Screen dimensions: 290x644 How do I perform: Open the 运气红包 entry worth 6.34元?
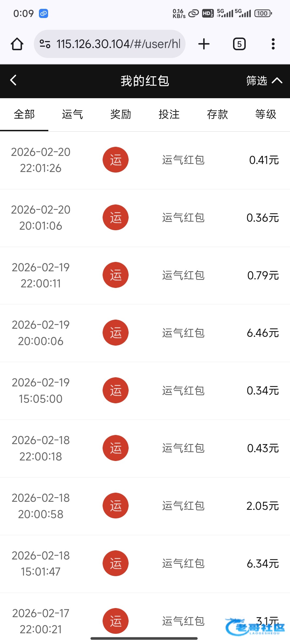click(183, 563)
